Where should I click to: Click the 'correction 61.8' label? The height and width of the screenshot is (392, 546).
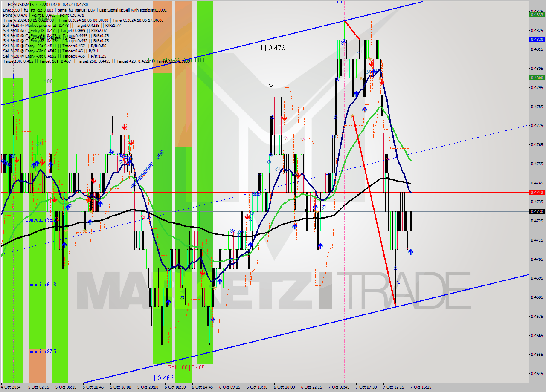(x=41, y=285)
